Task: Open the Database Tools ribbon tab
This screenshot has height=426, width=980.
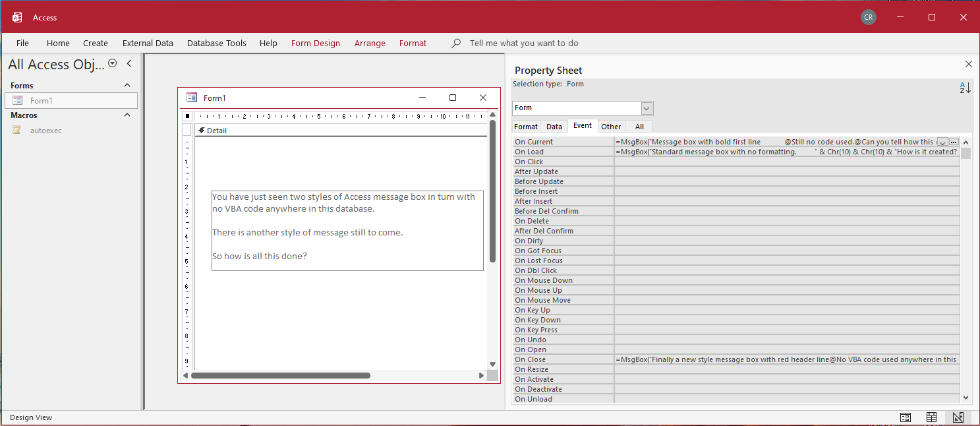Action: [217, 44]
